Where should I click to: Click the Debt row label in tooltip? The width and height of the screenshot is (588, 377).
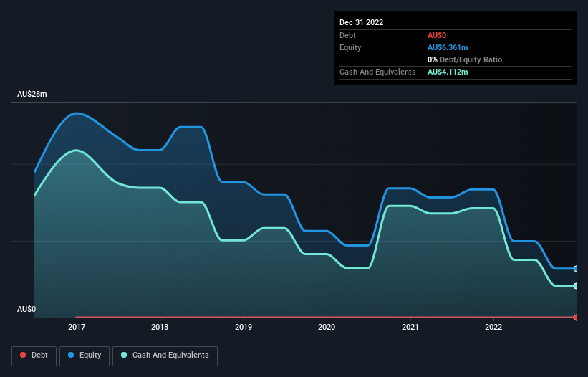pos(347,35)
